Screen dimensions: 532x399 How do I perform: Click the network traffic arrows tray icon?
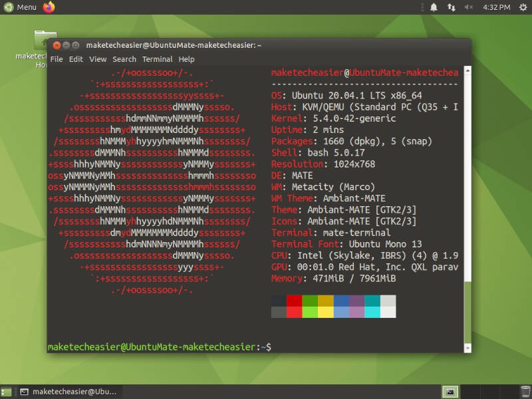[x=453, y=8]
